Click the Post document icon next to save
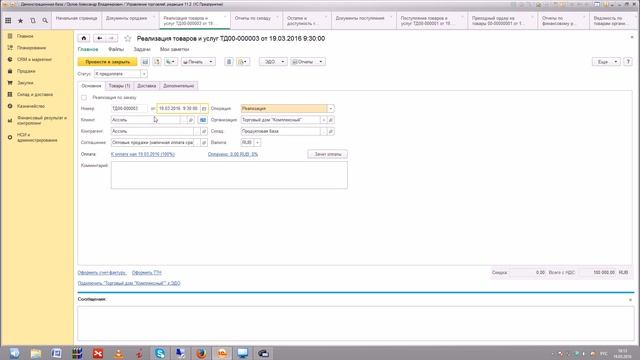The width and height of the screenshot is (640, 360). click(x=157, y=62)
